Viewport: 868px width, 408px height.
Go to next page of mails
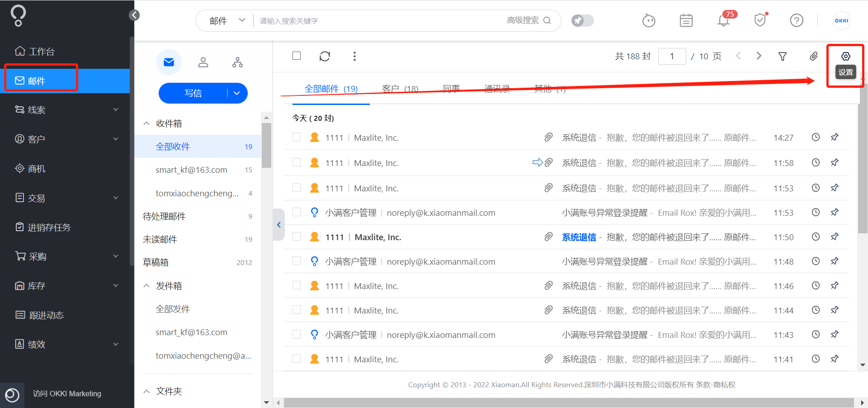point(759,56)
